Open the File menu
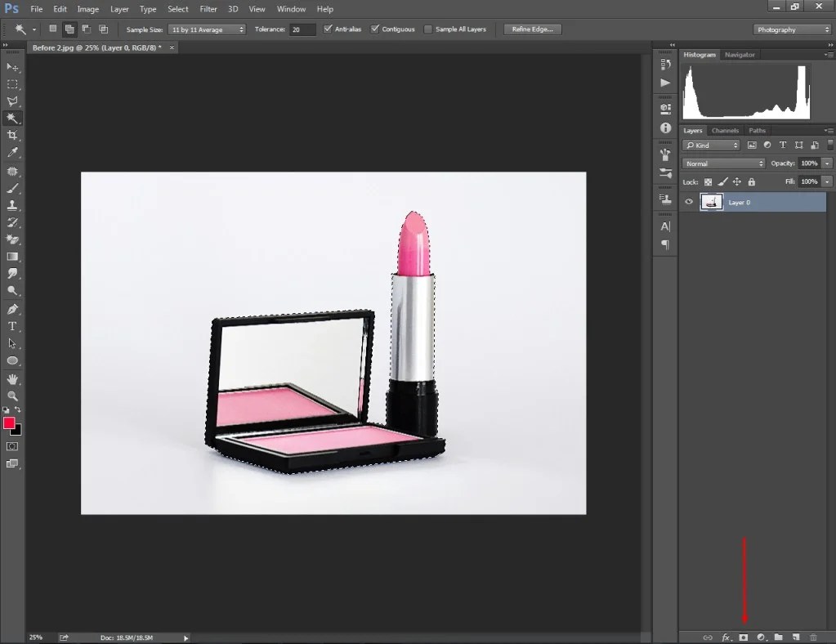 36,9
